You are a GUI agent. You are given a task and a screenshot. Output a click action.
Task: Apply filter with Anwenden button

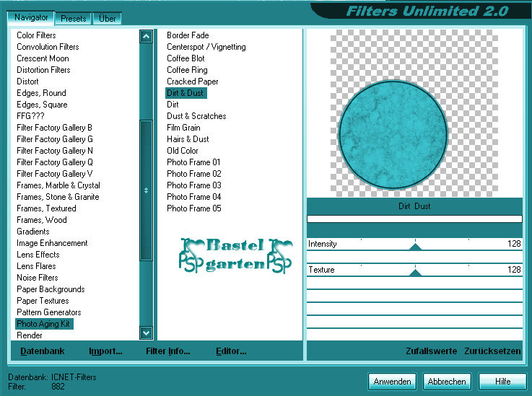pos(392,382)
